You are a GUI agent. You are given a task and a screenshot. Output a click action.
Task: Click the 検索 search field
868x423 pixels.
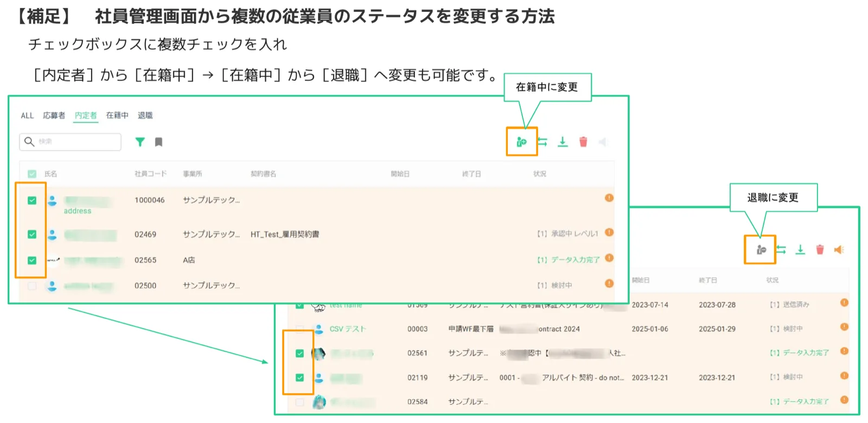(70, 142)
